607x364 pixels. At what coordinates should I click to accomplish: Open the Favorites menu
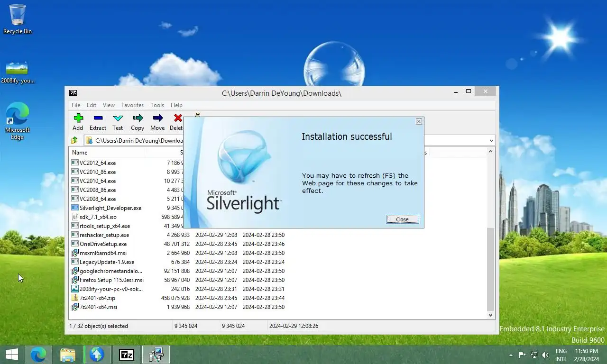click(x=132, y=105)
